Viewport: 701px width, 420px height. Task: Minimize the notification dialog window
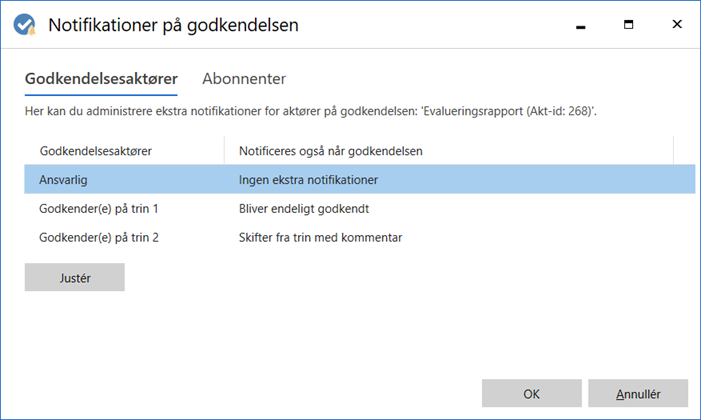[580, 25]
